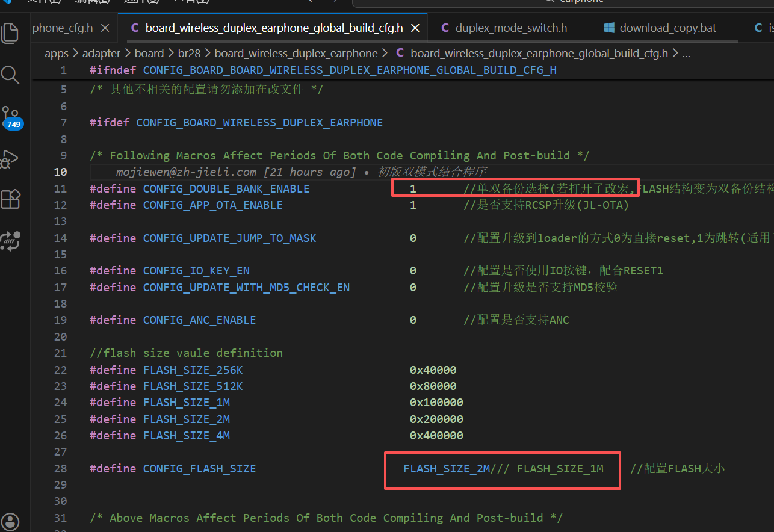Close the board_wireless_duplex_earphone_global_build_cfg.h tab

click(414, 28)
